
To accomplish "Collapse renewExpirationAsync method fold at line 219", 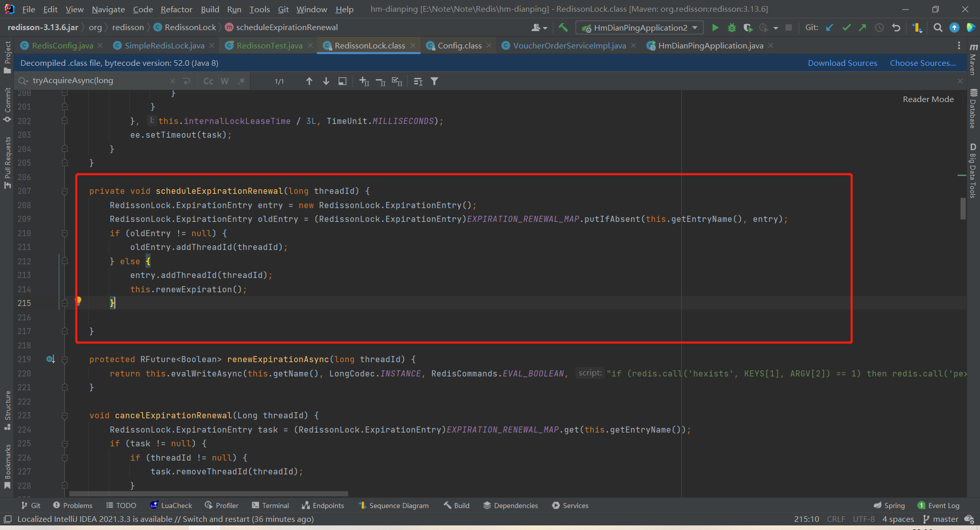I will [x=65, y=360].
